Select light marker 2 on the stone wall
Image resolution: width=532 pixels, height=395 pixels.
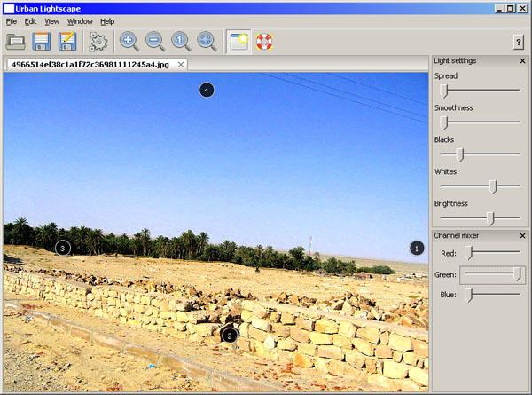(x=229, y=335)
